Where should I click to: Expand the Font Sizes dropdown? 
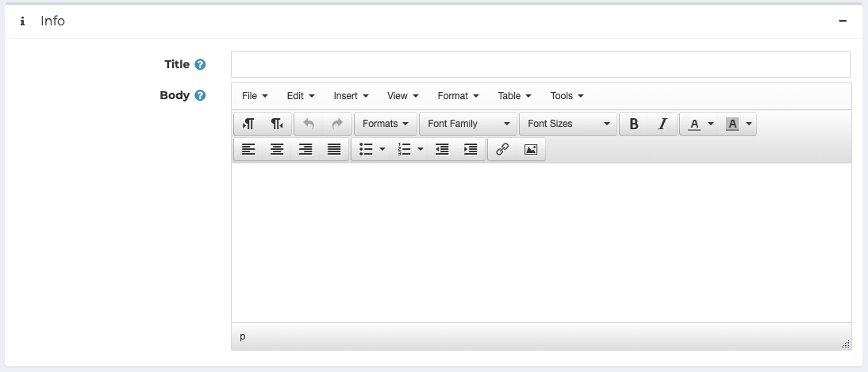pyautogui.click(x=567, y=124)
